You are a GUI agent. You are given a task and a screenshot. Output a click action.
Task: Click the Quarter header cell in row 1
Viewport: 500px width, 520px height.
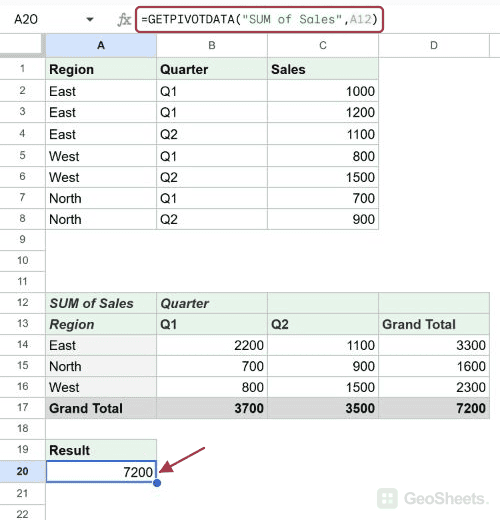point(212,69)
